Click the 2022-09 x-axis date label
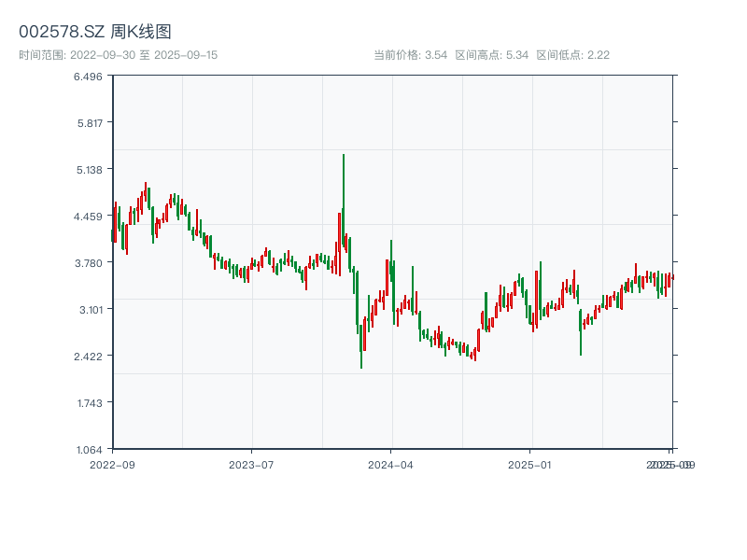This screenshot has width=747, height=560. pyautogui.click(x=112, y=464)
